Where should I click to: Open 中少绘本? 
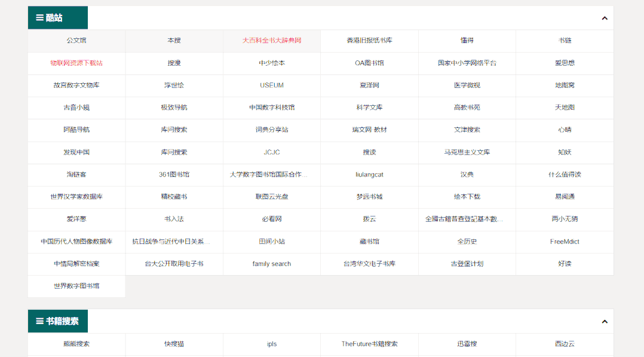272,63
